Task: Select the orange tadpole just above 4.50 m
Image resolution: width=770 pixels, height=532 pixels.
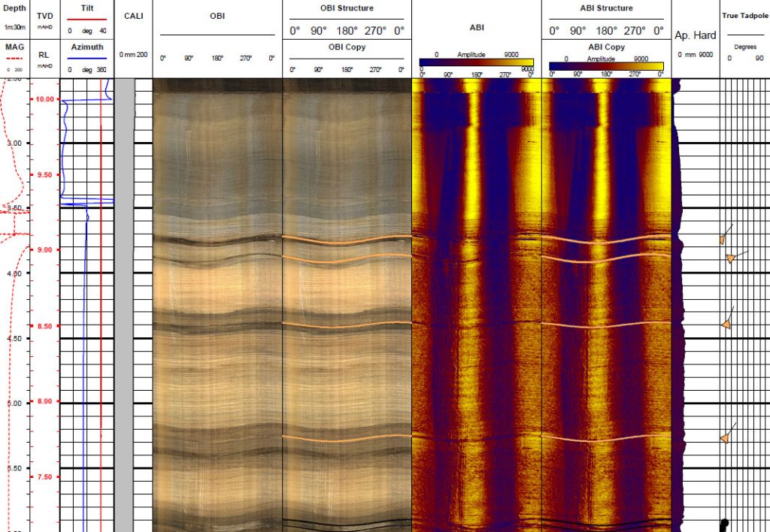Action: pos(726,324)
